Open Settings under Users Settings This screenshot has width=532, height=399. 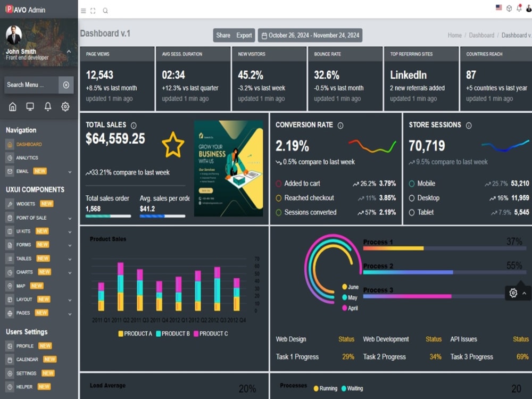coord(26,373)
